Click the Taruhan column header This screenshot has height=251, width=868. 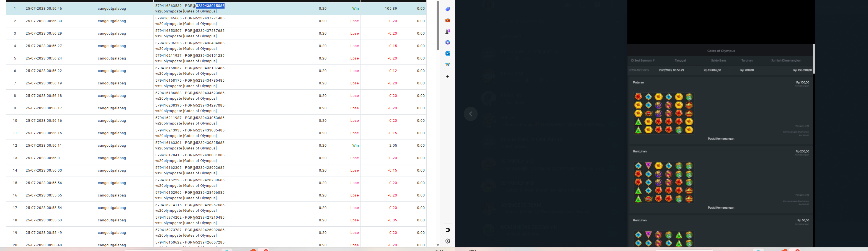pyautogui.click(x=747, y=61)
